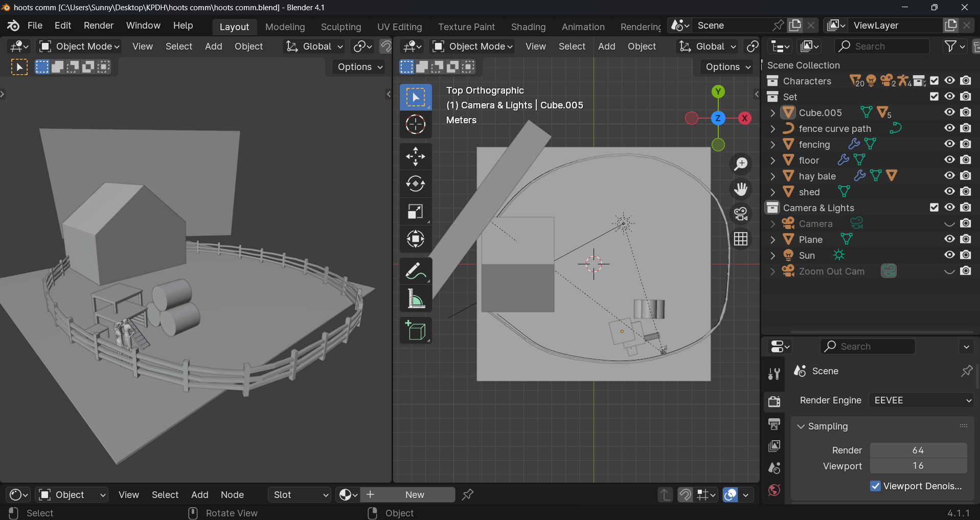Open the World properties tab
This screenshot has height=520, width=980.
774,490
